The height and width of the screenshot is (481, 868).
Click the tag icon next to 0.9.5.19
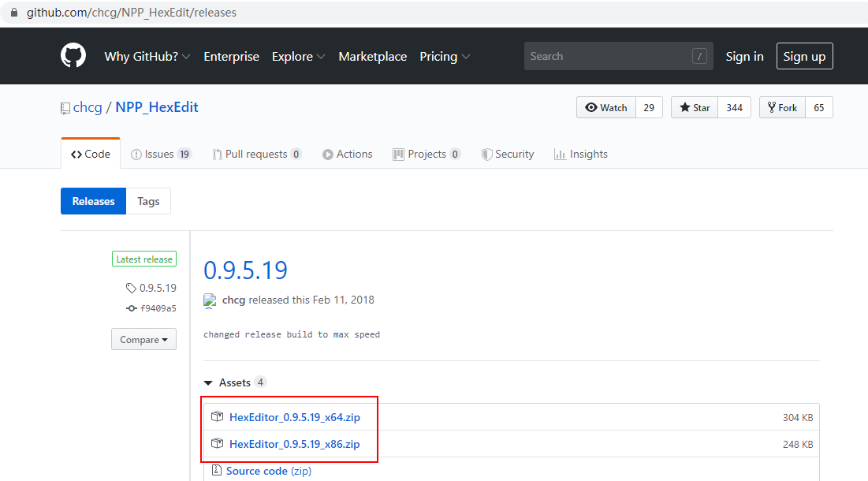(x=131, y=288)
